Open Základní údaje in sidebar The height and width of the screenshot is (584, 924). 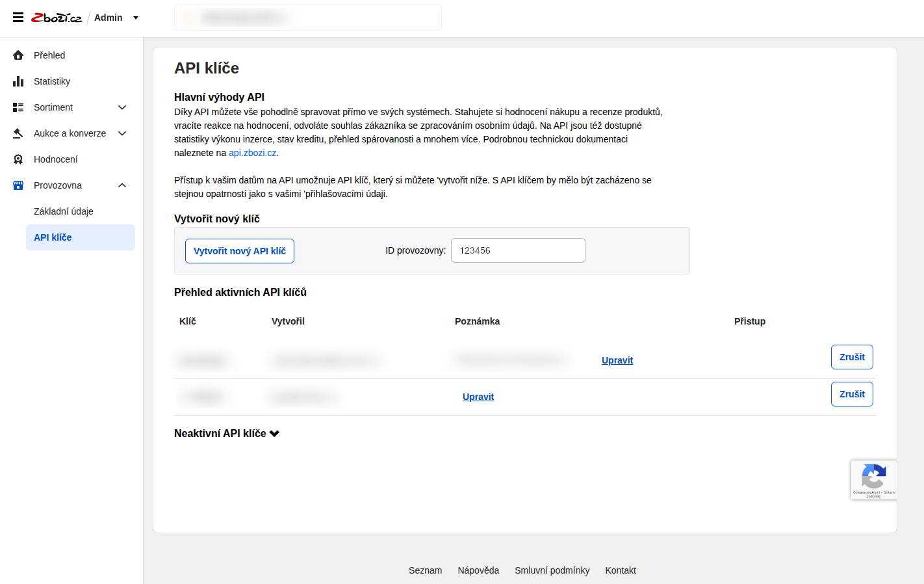click(64, 211)
